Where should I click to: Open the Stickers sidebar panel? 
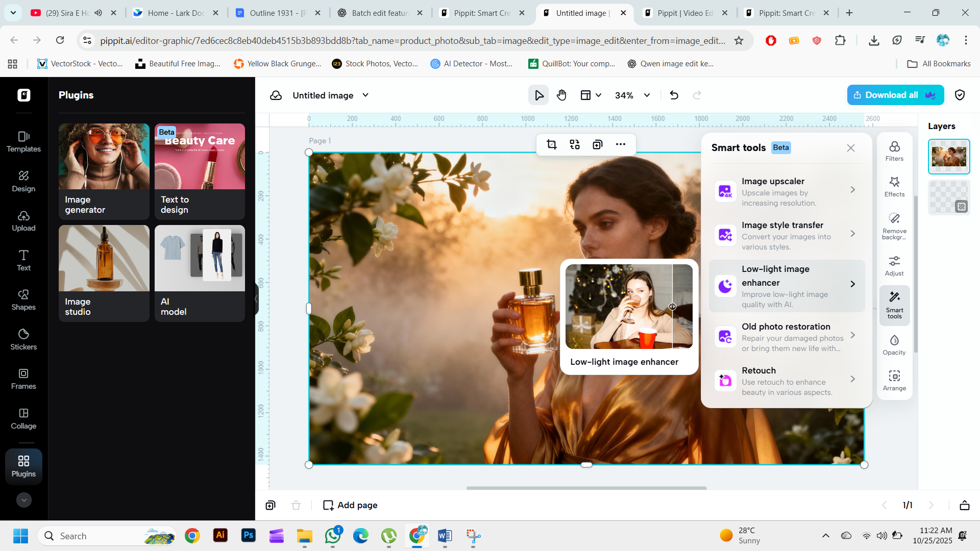(x=23, y=339)
